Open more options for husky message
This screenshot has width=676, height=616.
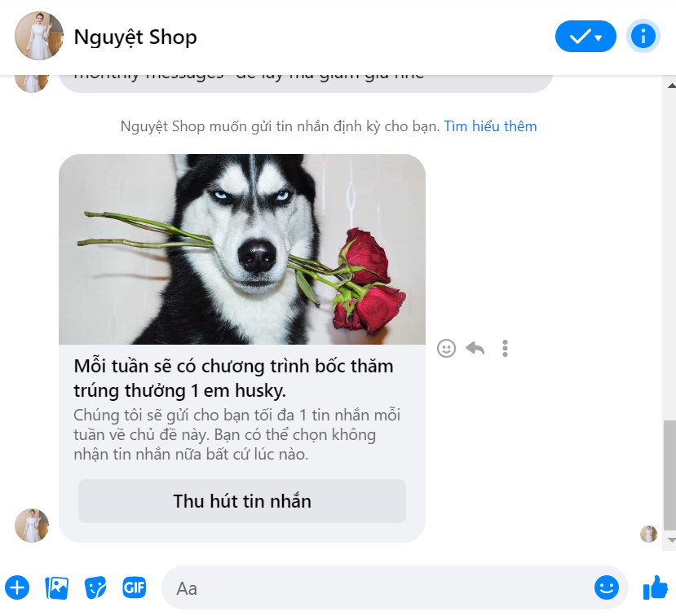click(x=506, y=349)
